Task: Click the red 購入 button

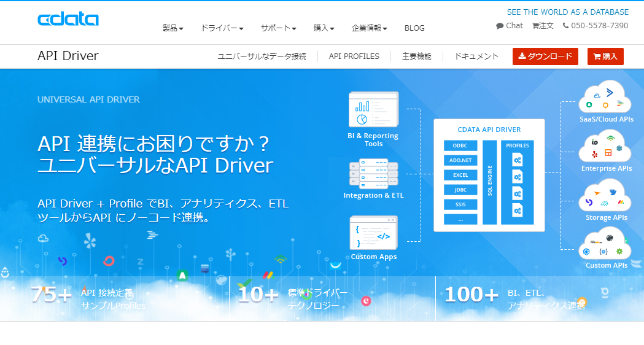Action: click(x=605, y=56)
